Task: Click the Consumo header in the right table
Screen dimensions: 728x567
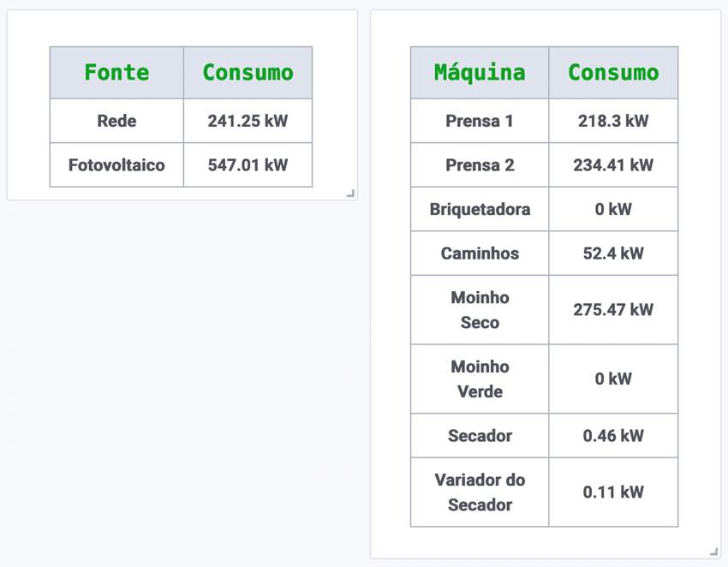Action: click(613, 72)
